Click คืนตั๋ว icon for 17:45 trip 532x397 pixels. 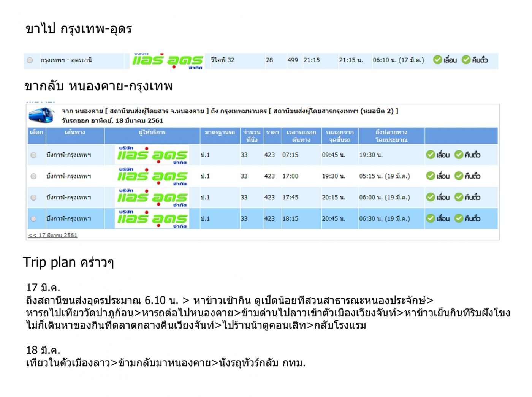459,197
